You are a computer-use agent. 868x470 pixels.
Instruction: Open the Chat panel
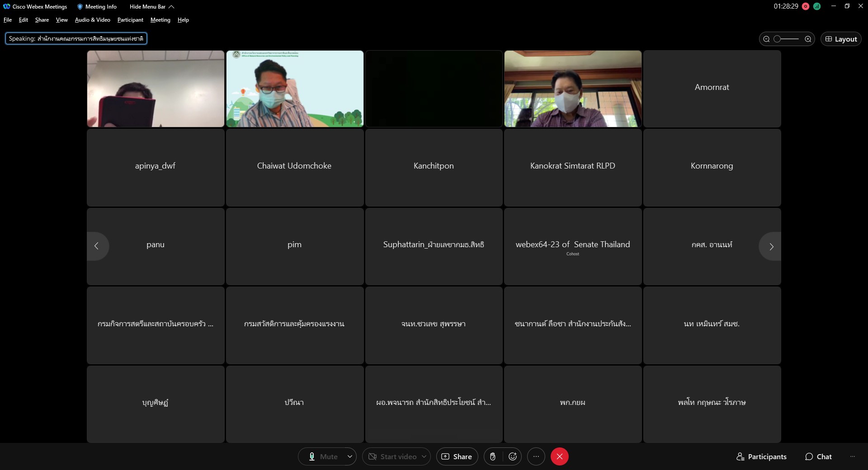(819, 456)
